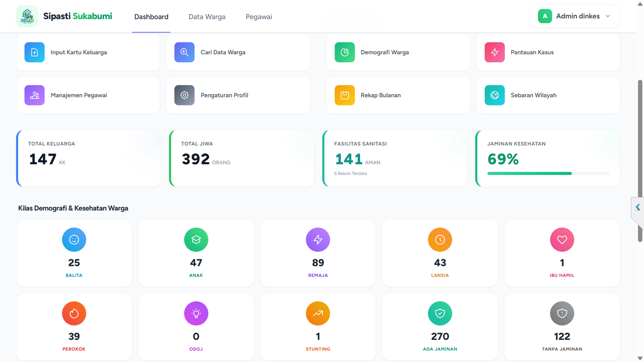The height and width of the screenshot is (362, 644).
Task: Switch to the Data Warga tab
Action: 207,17
